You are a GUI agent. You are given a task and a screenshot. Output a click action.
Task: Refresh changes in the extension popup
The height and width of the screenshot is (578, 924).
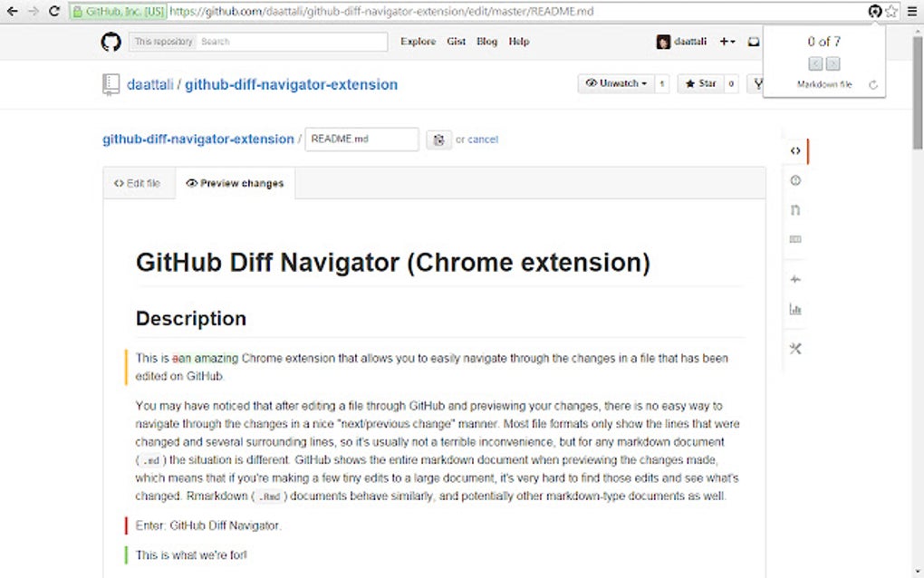(872, 85)
